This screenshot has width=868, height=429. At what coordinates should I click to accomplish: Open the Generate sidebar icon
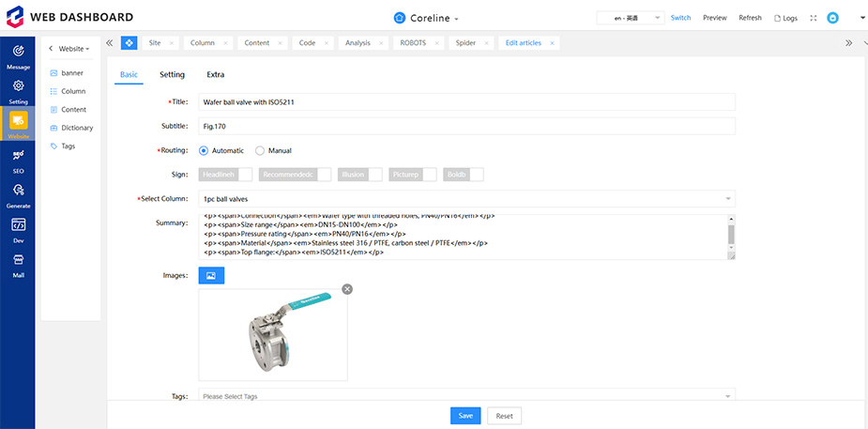(18, 191)
